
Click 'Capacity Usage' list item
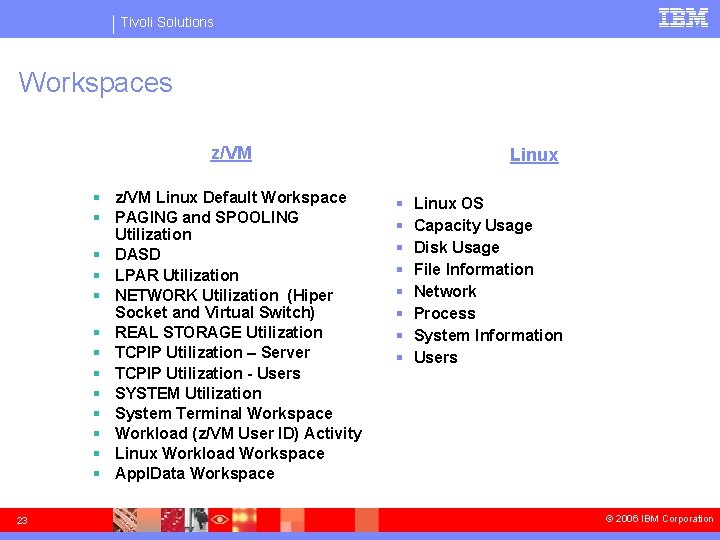[473, 225]
